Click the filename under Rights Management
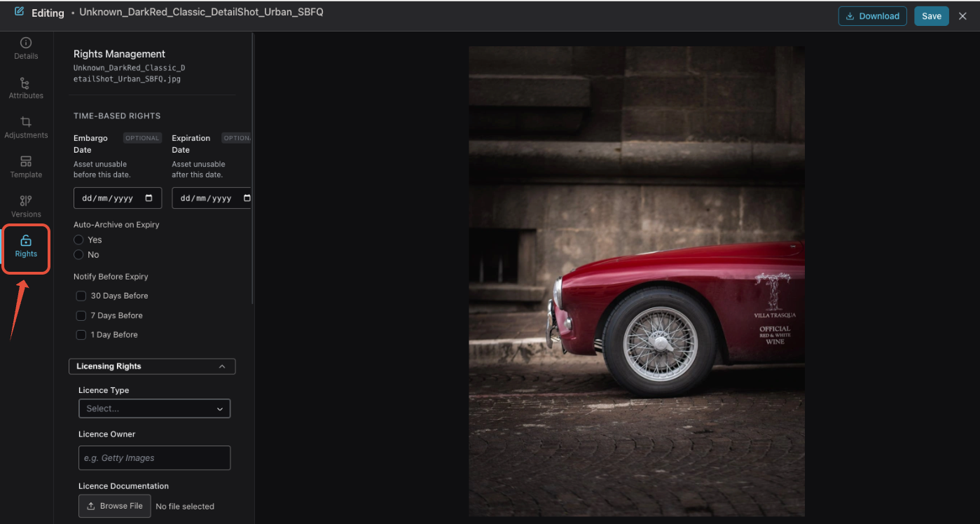Image resolution: width=980 pixels, height=524 pixels. 129,74
